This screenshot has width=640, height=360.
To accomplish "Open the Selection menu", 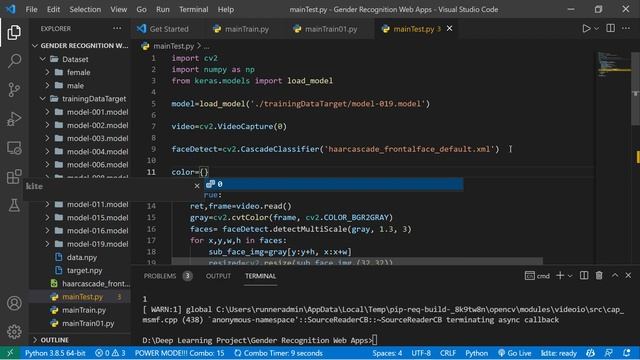I will (x=85, y=9).
